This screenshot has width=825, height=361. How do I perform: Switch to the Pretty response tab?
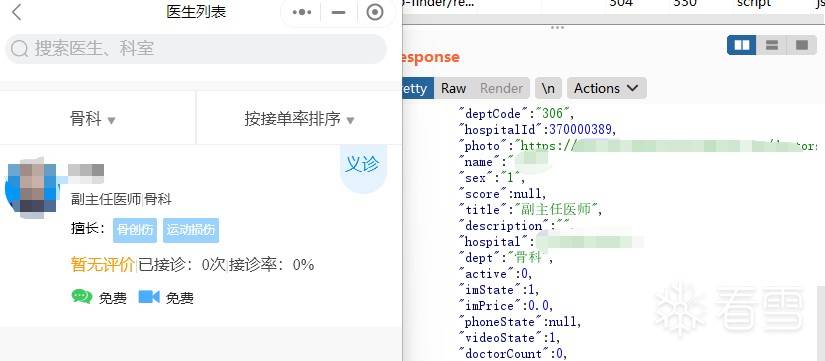[418, 88]
